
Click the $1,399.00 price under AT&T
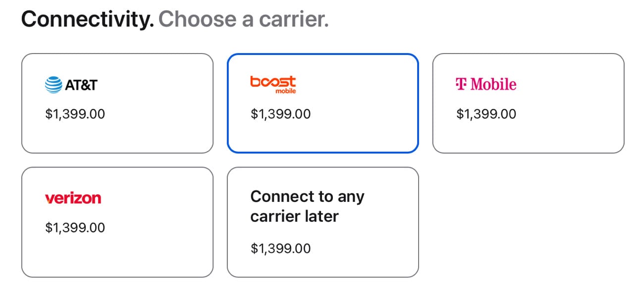tap(75, 115)
